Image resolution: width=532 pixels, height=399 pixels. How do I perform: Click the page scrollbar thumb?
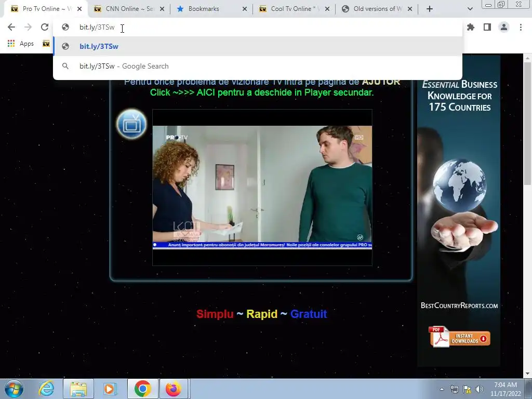point(527,123)
